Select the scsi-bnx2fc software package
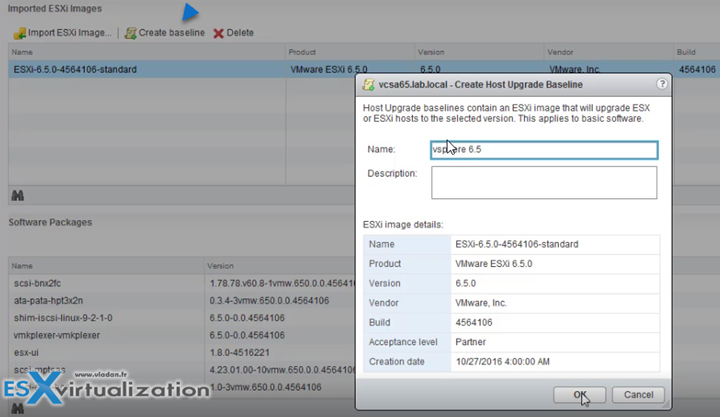 coord(40,284)
